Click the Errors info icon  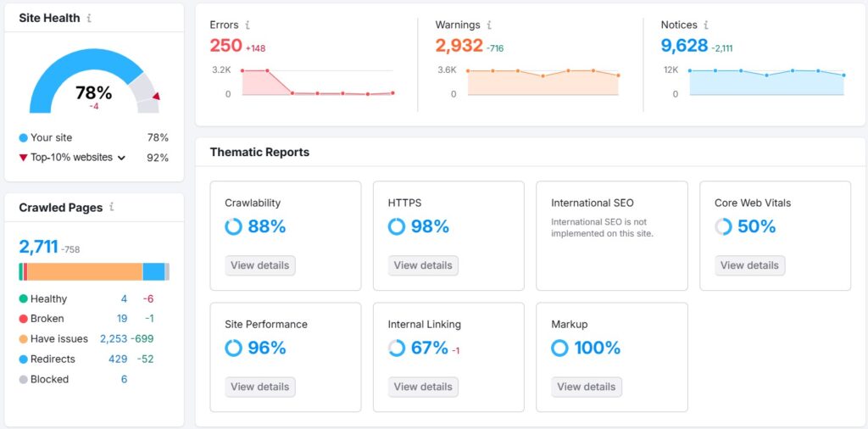(248, 25)
